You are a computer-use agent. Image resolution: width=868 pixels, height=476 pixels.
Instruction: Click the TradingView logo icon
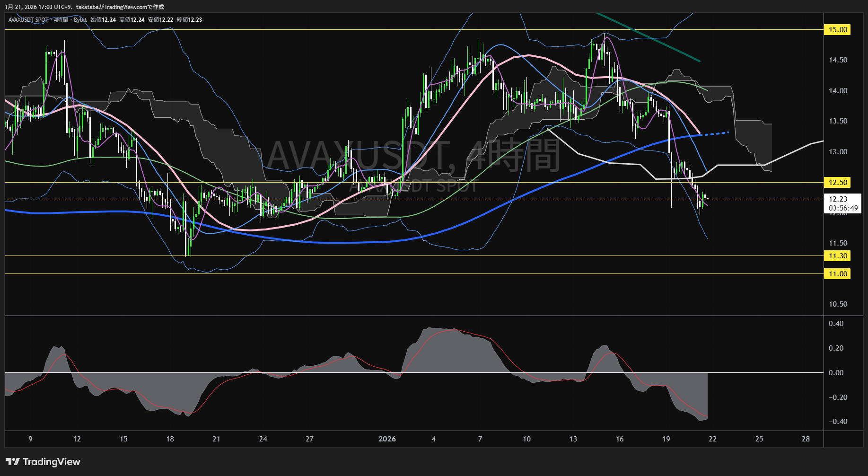point(13,462)
